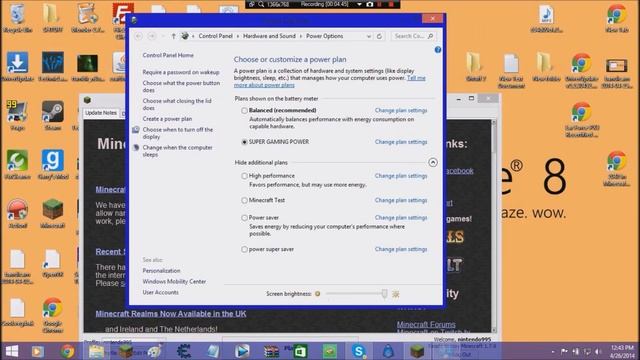Open Choose what the power button does

coord(181,86)
